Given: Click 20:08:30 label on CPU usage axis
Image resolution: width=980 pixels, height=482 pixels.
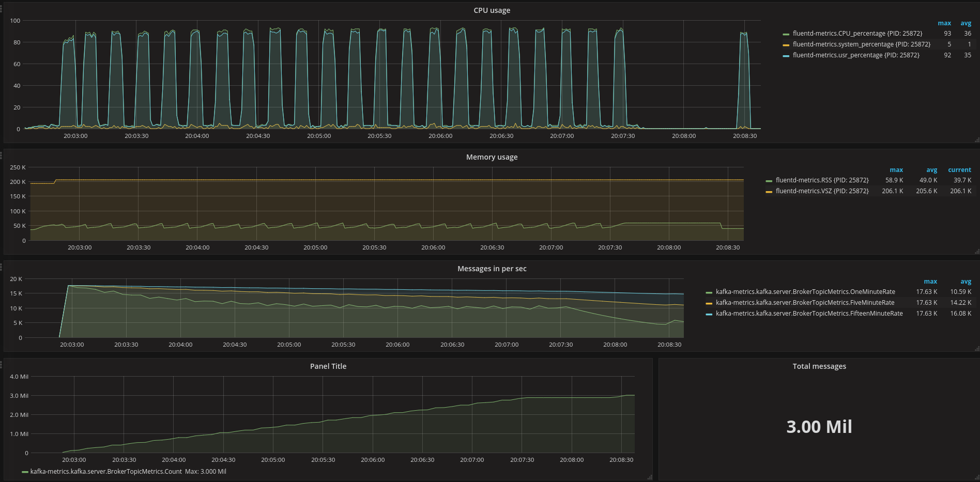Looking at the screenshot, I should [x=745, y=136].
